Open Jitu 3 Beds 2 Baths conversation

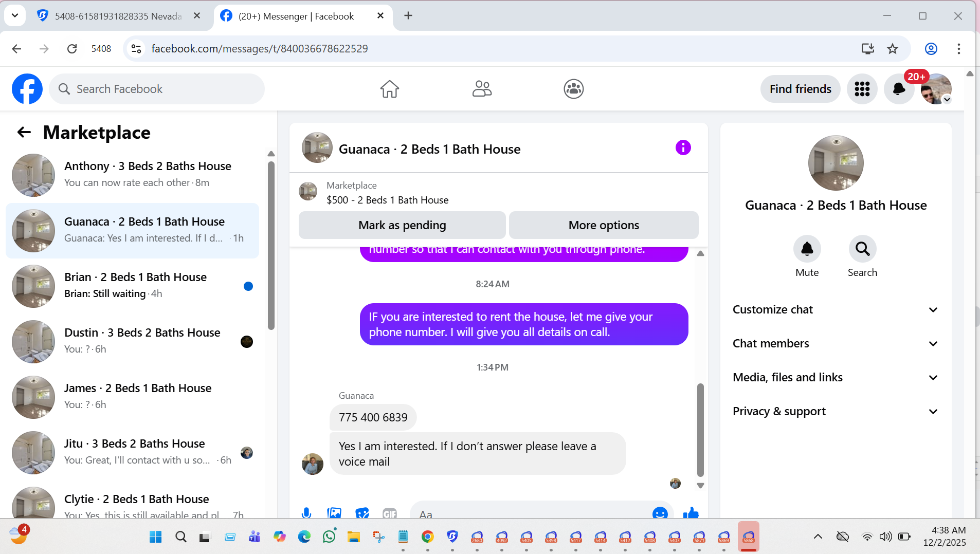coord(132,452)
